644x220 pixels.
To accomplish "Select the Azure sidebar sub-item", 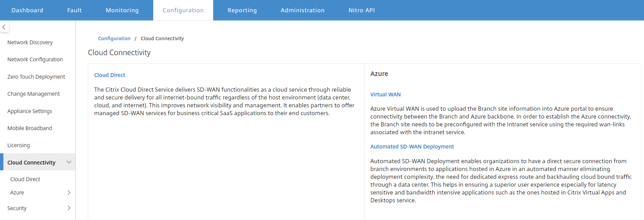I will 17,192.
